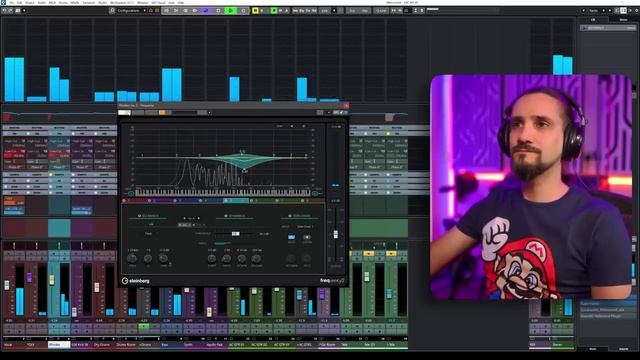640x360 pixels.
Task: Open the Edit menu
Action: pos(20,2)
